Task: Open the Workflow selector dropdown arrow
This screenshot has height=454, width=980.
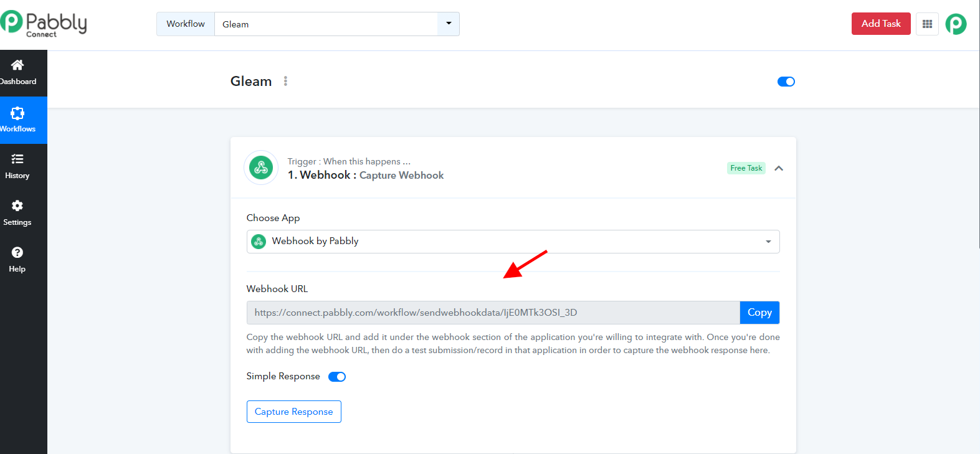Action: coord(449,24)
